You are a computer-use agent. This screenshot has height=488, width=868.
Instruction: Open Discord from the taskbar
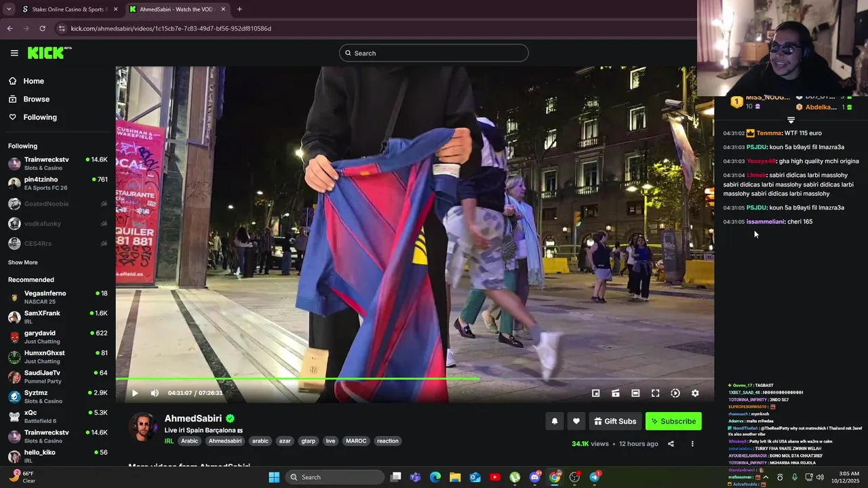point(535,477)
